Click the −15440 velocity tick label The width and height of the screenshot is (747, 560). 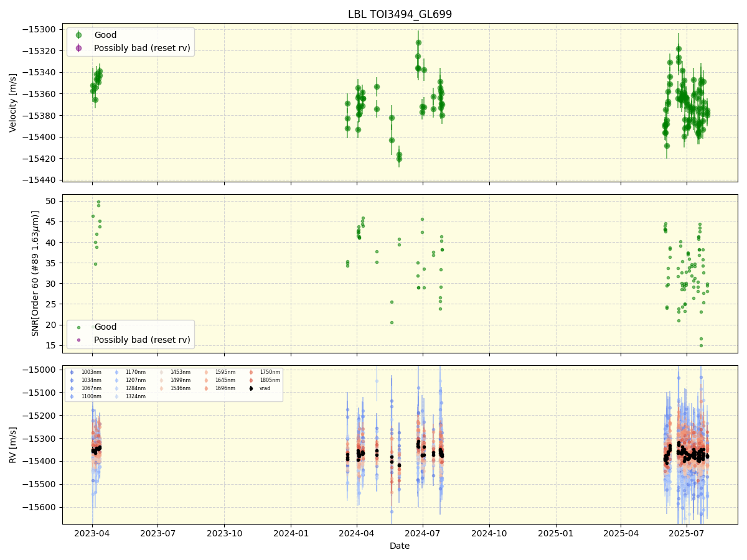click(x=40, y=180)
